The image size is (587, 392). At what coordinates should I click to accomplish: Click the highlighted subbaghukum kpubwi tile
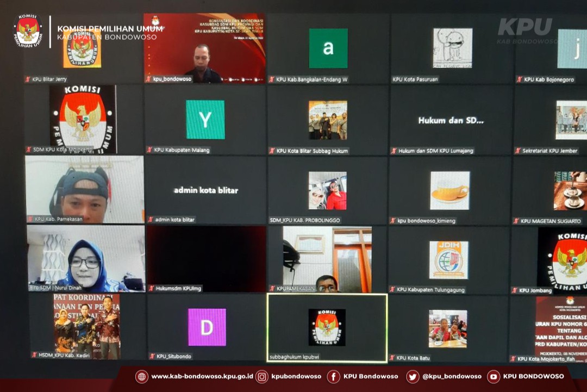tap(327, 327)
